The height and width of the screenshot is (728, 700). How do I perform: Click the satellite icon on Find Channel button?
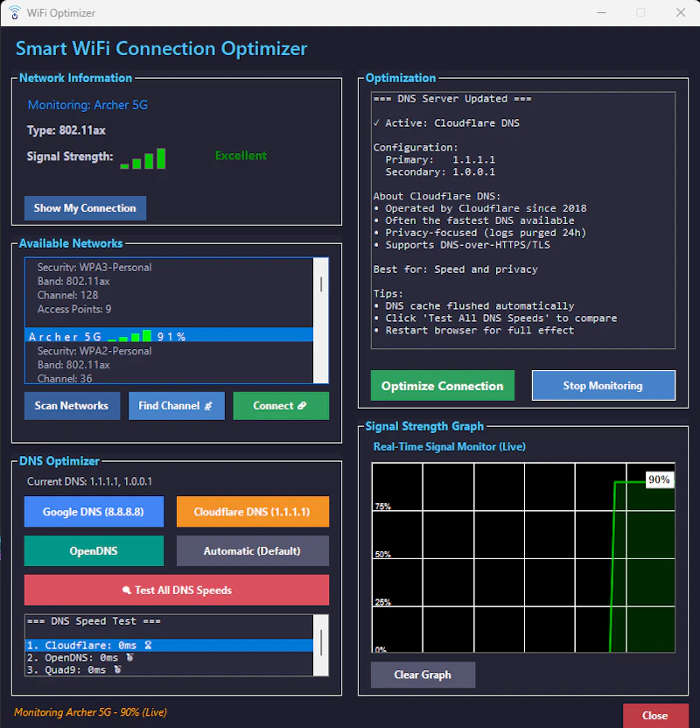(208, 406)
